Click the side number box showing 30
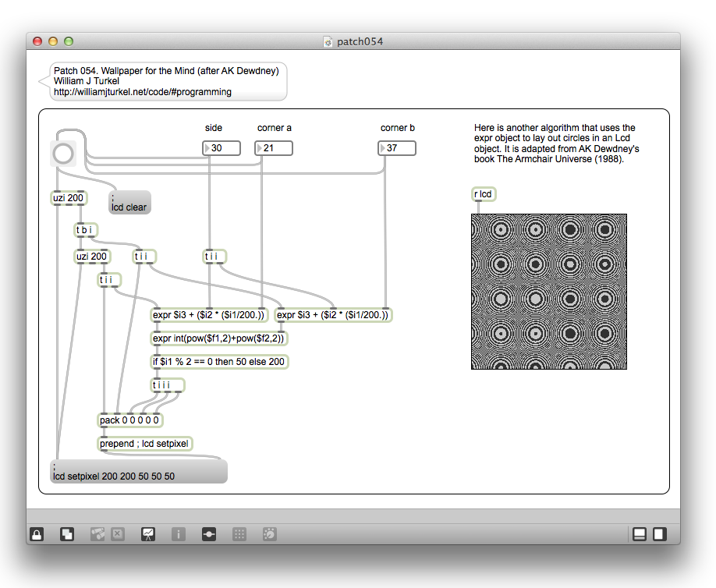The height and width of the screenshot is (588, 716). pyautogui.click(x=222, y=148)
